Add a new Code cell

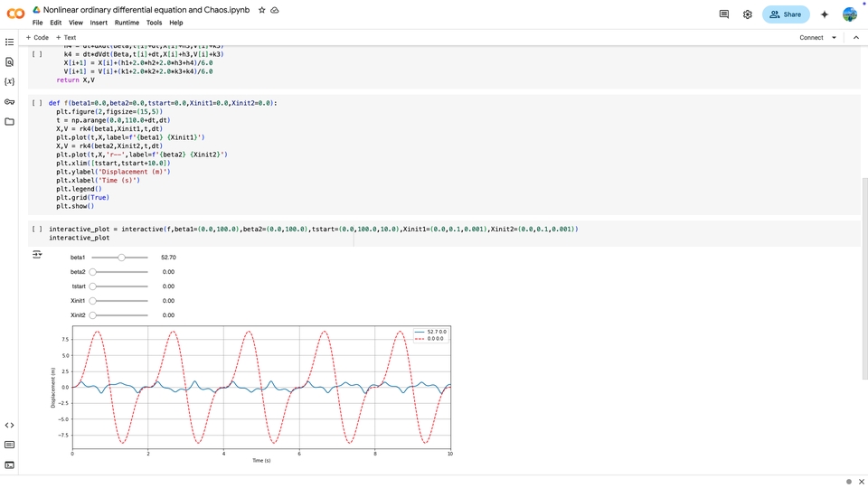[x=37, y=38]
